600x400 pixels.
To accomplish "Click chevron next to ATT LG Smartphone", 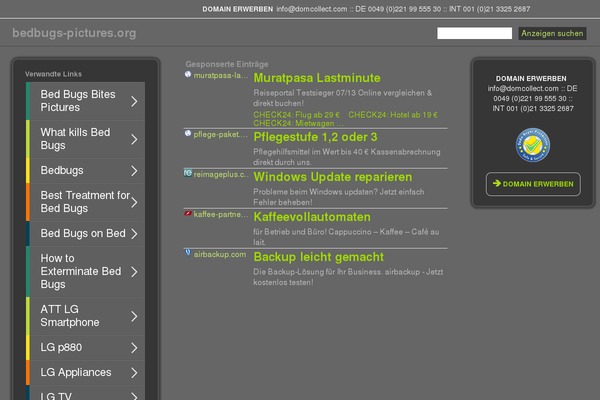I will coord(134,316).
